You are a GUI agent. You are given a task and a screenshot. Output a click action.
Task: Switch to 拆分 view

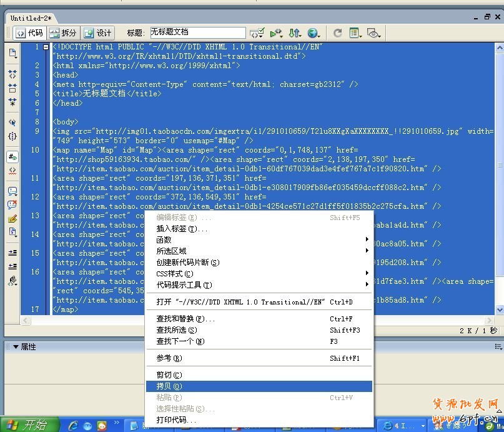tap(64, 33)
